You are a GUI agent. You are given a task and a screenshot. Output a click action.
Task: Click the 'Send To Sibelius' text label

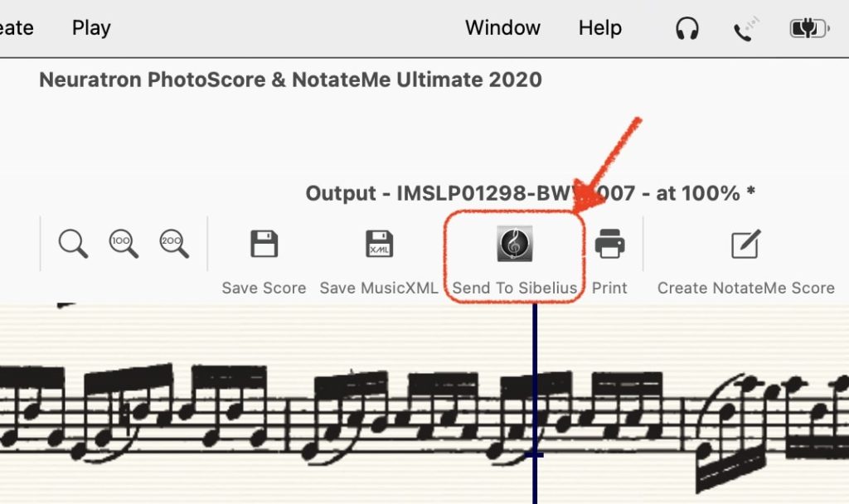click(514, 288)
